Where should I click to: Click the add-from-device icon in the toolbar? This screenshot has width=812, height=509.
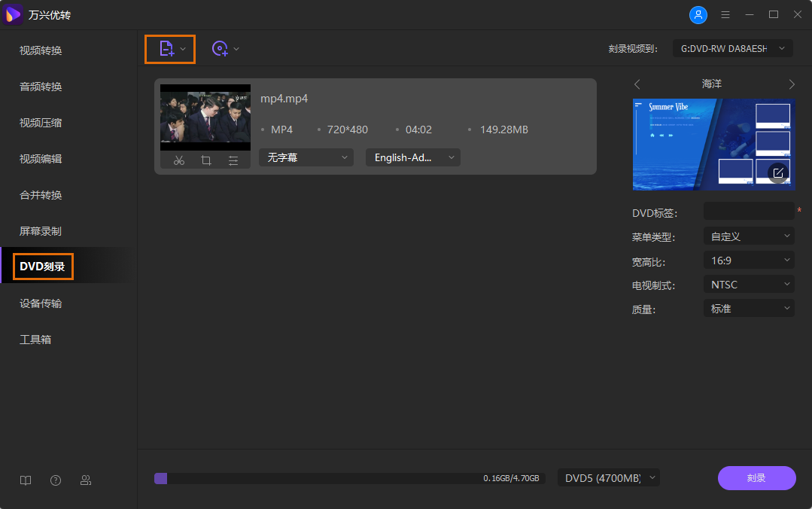point(220,48)
